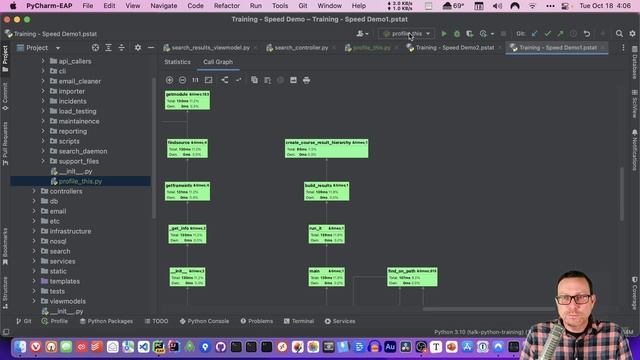Open the Terminal tool window
The width and height of the screenshot is (640, 360).
(299, 321)
